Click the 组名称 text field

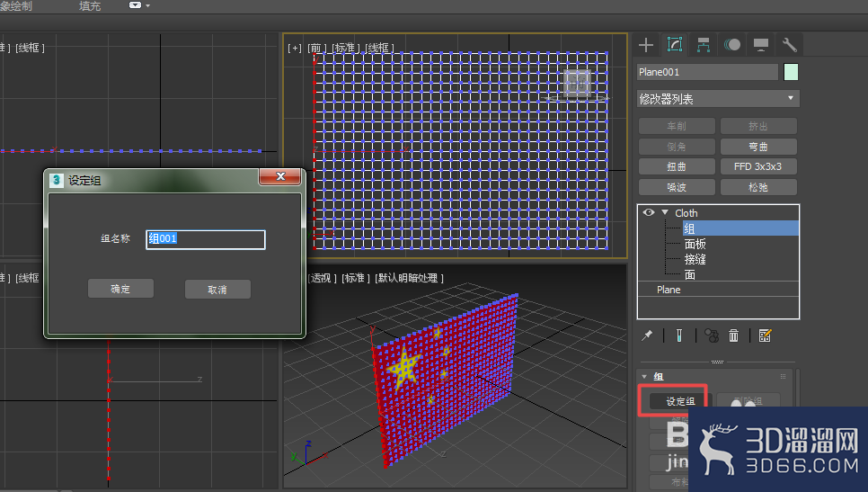206,239
